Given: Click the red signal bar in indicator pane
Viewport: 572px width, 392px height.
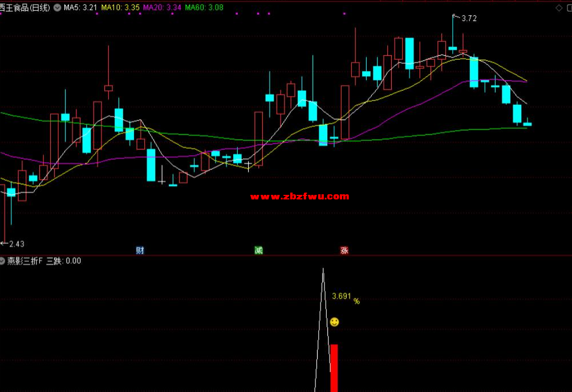Looking at the screenshot, I should pyautogui.click(x=334, y=368).
